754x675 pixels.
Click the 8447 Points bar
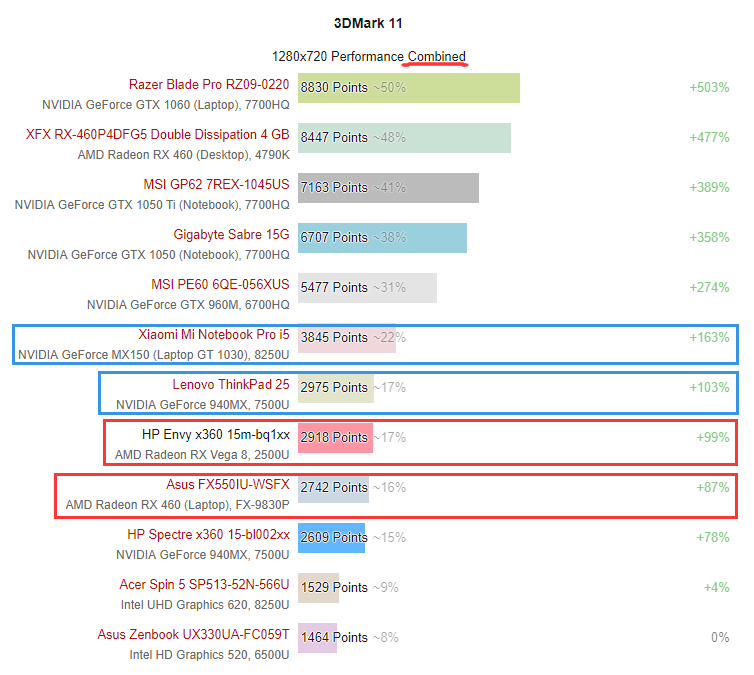(x=404, y=138)
